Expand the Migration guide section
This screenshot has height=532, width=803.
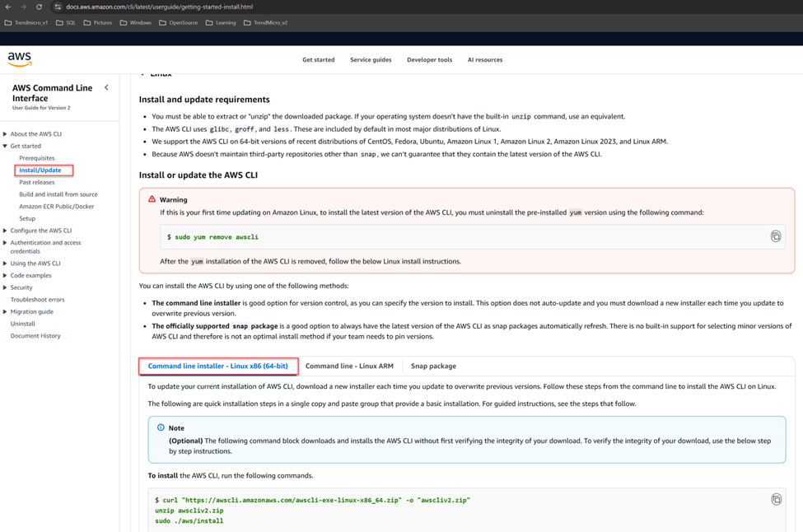pyautogui.click(x=5, y=312)
